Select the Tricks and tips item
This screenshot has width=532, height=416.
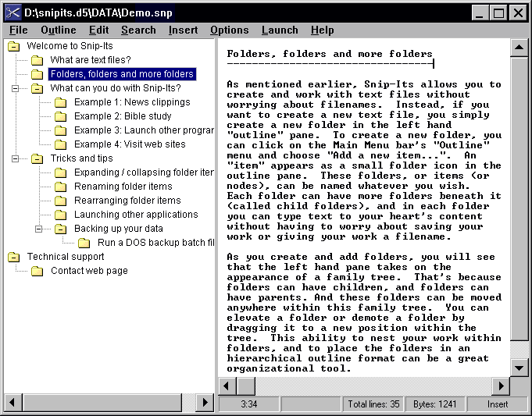click(81, 158)
